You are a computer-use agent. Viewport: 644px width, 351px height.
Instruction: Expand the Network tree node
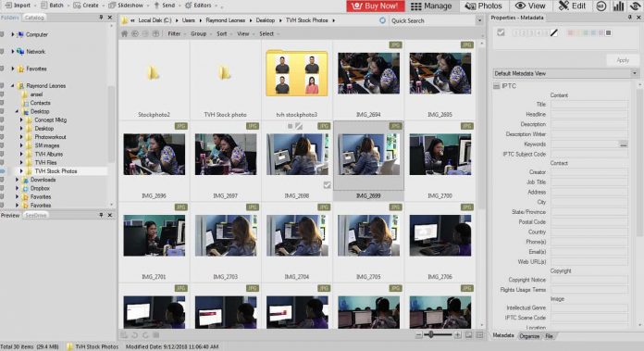click(13, 51)
